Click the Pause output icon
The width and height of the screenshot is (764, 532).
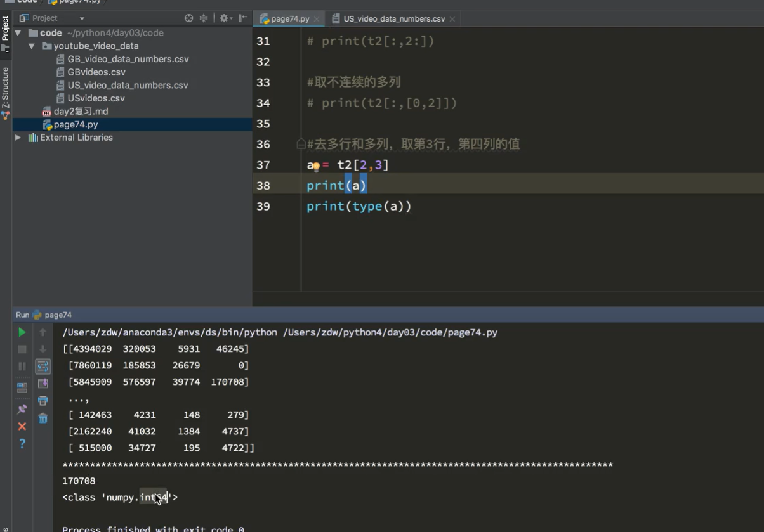(x=22, y=367)
